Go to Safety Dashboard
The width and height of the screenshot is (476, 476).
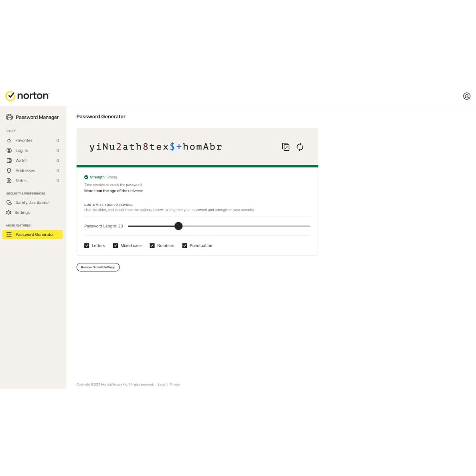tap(32, 203)
